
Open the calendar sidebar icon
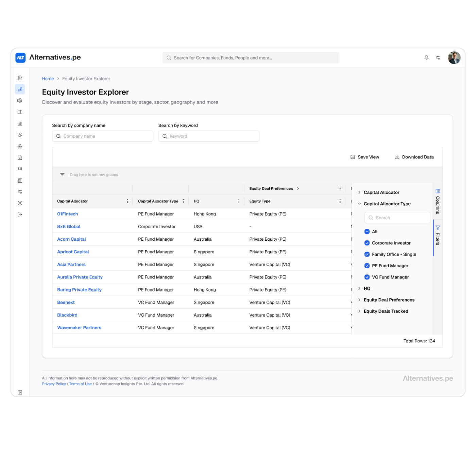tap(20, 157)
